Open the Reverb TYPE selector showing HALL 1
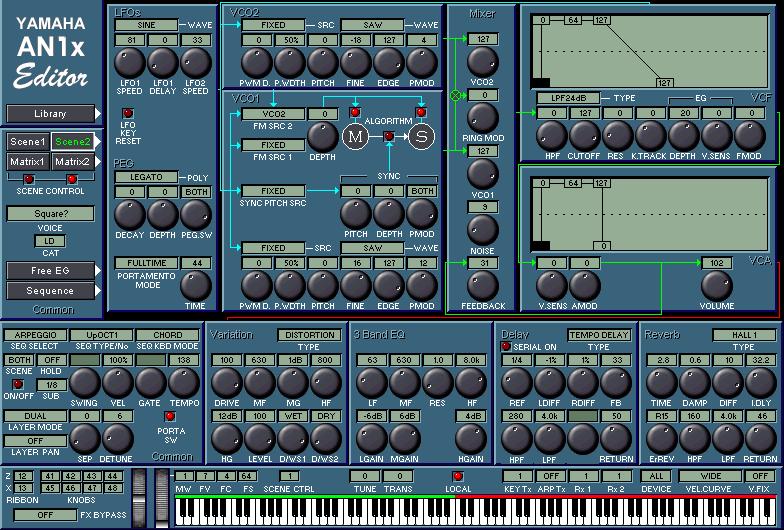This screenshot has height=530, width=784. pos(744,335)
